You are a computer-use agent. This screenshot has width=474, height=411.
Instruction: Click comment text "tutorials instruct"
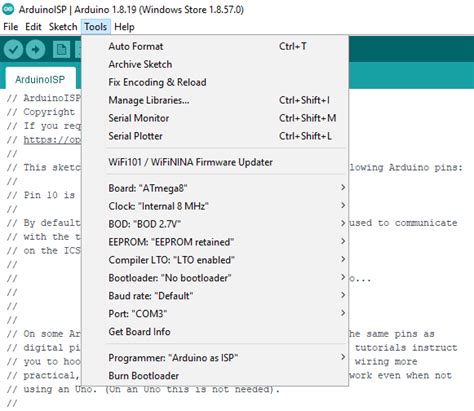pyautogui.click(x=406, y=348)
